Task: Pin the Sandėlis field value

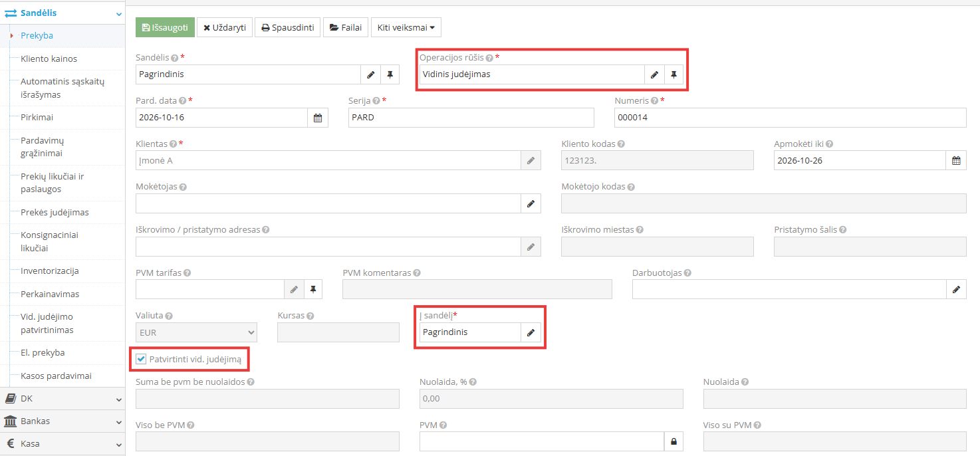Action: (x=390, y=74)
